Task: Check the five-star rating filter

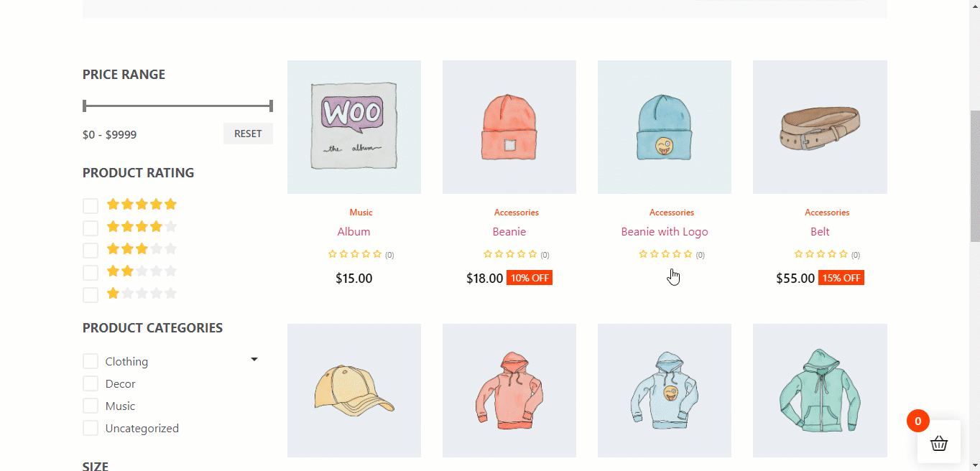Action: [91, 206]
